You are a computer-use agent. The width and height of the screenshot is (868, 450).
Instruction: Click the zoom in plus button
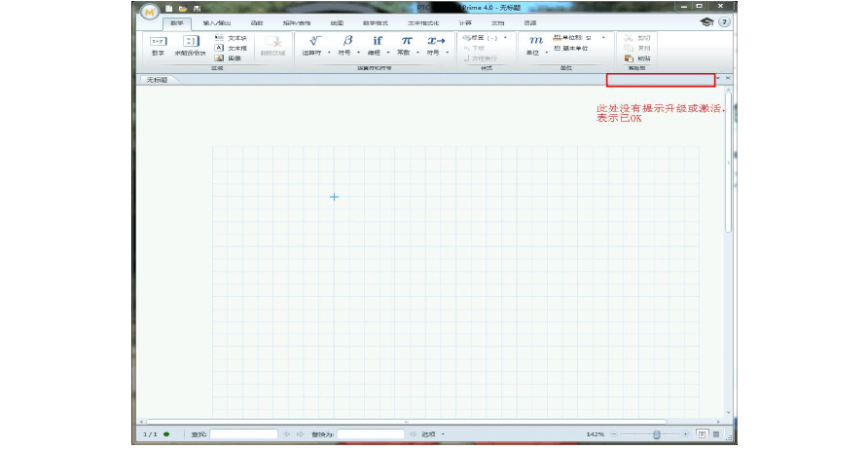click(x=685, y=434)
